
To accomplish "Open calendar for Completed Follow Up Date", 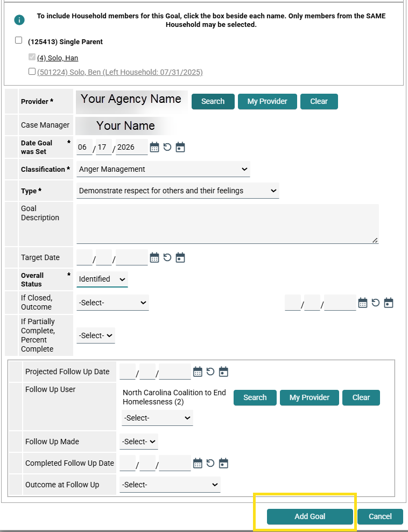I will [x=198, y=463].
